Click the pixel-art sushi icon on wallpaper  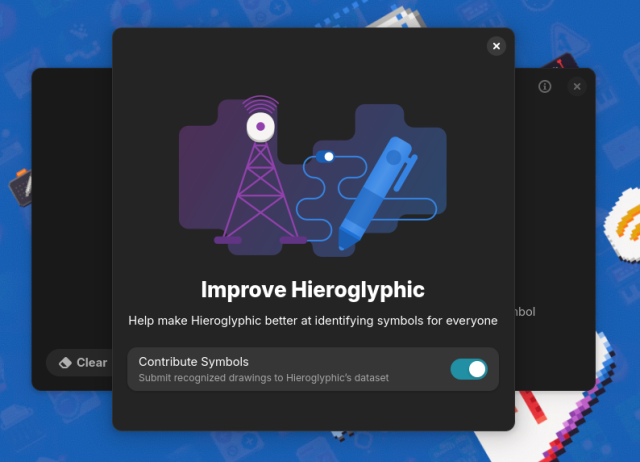620,217
